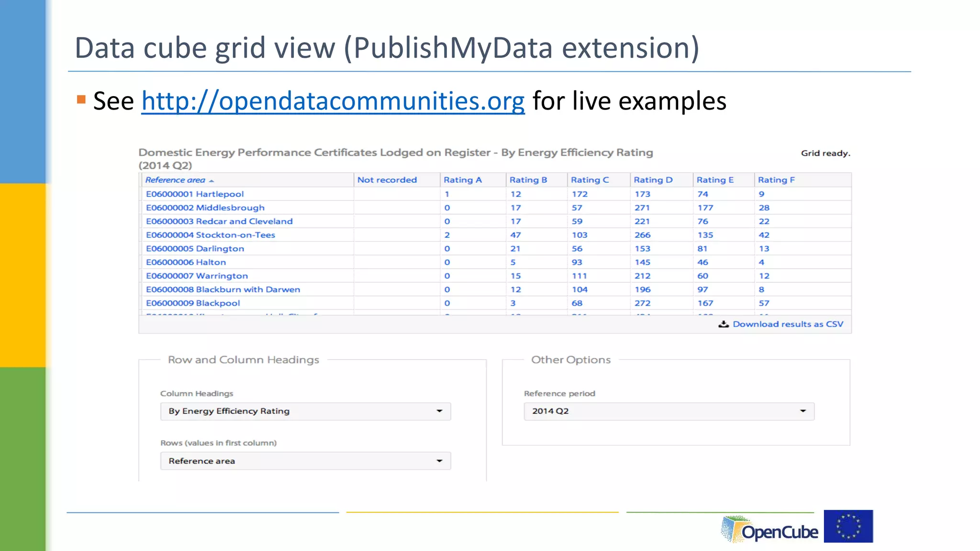Click Blackburn with Darwen Rating E 97

[702, 289]
